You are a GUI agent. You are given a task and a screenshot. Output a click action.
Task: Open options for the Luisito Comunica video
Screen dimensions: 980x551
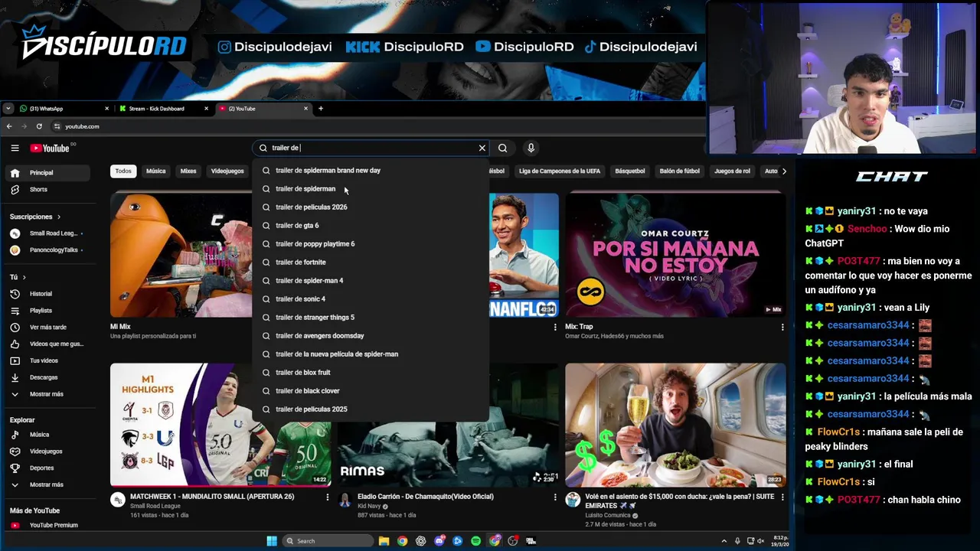782,497
